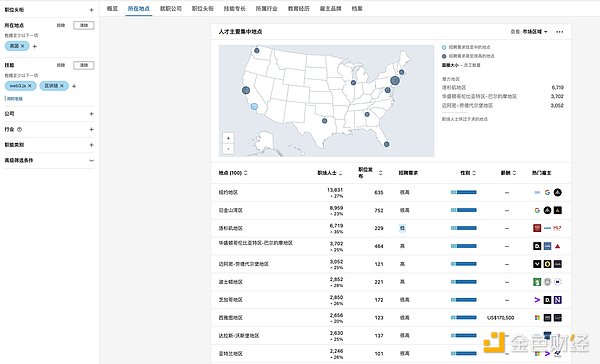Switch to the 教育经历 tab

point(298,8)
